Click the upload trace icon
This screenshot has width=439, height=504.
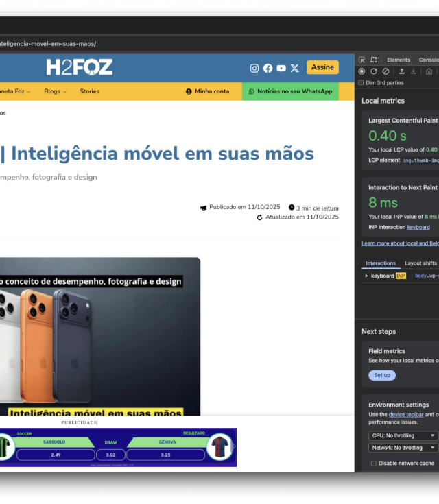pyautogui.click(x=402, y=71)
